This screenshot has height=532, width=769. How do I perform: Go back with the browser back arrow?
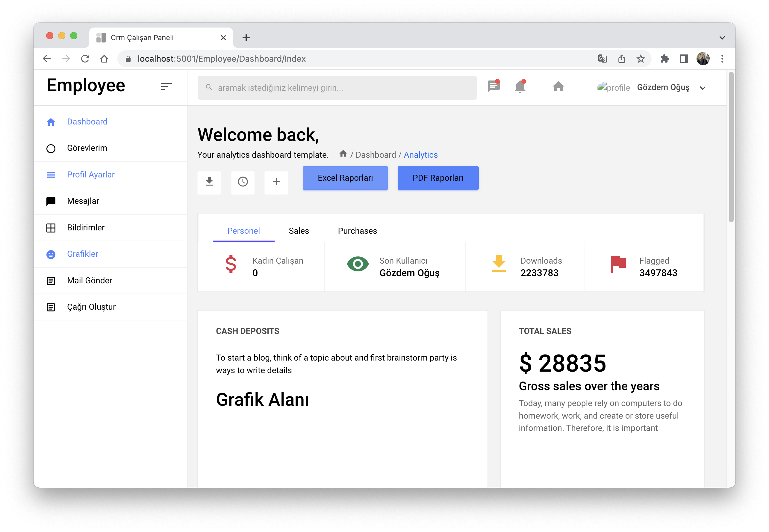click(47, 59)
